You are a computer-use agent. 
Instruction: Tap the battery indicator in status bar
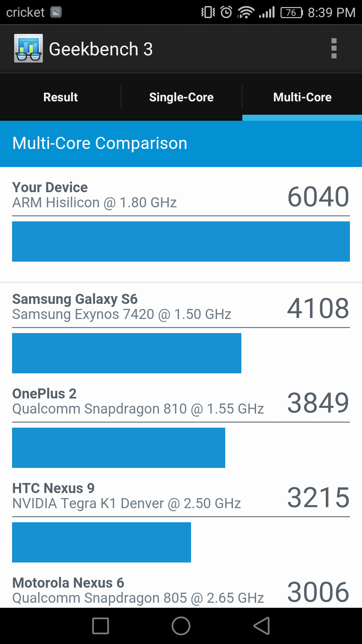(x=292, y=13)
